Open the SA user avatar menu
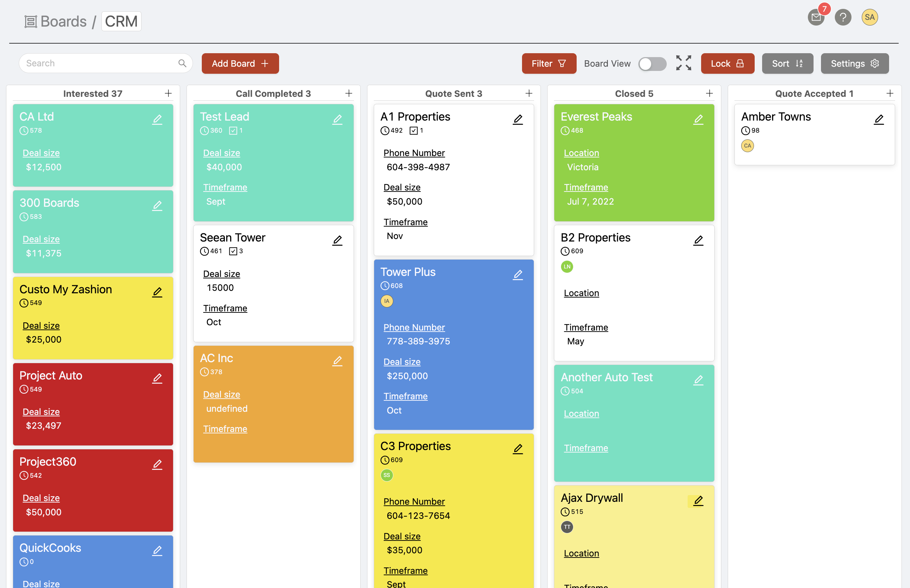The width and height of the screenshot is (910, 588). (x=870, y=17)
